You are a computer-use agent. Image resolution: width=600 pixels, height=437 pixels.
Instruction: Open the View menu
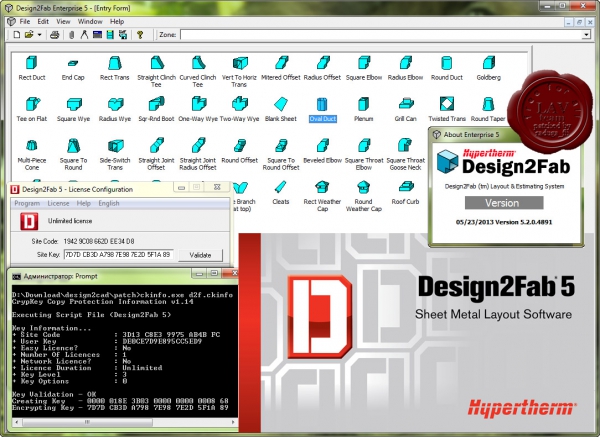(63, 21)
